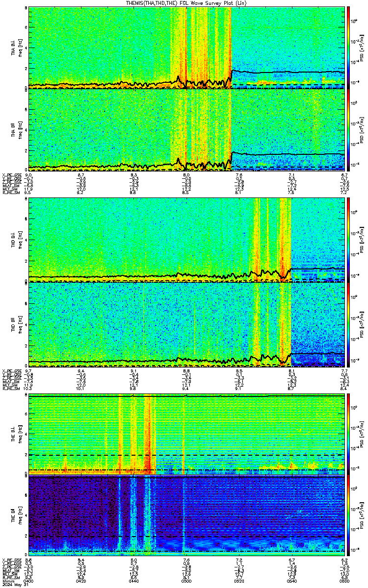Image resolution: width=368 pixels, height=588 pixels.
Task: Click the THA B-parallel spectrogram panel
Action: [x=186, y=130]
